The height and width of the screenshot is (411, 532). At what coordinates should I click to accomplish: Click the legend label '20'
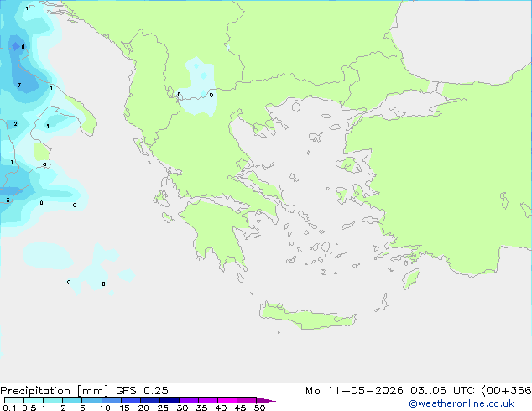[x=143, y=408]
